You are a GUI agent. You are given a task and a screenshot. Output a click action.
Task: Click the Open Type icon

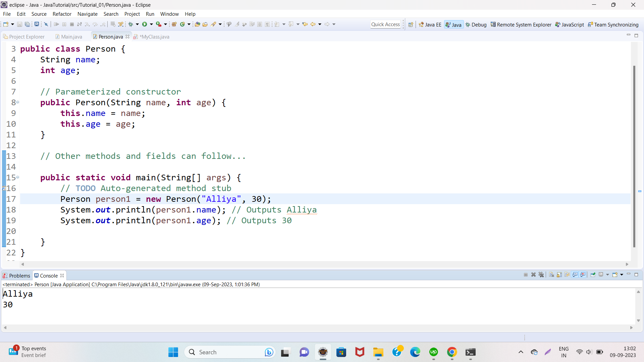pyautogui.click(x=197, y=24)
